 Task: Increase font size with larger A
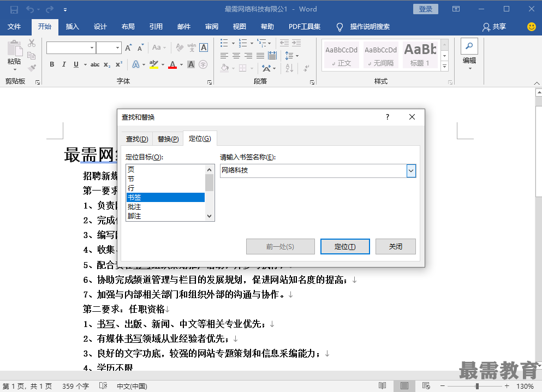pyautogui.click(x=128, y=47)
